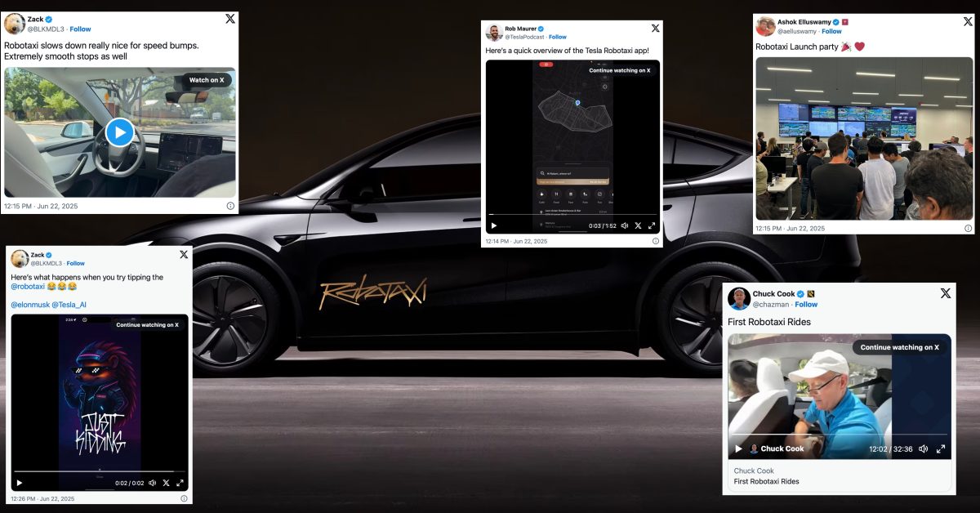This screenshot has width=980, height=513.
Task: Fullscreen the Chuck Cook video
Action: pyautogui.click(x=940, y=448)
